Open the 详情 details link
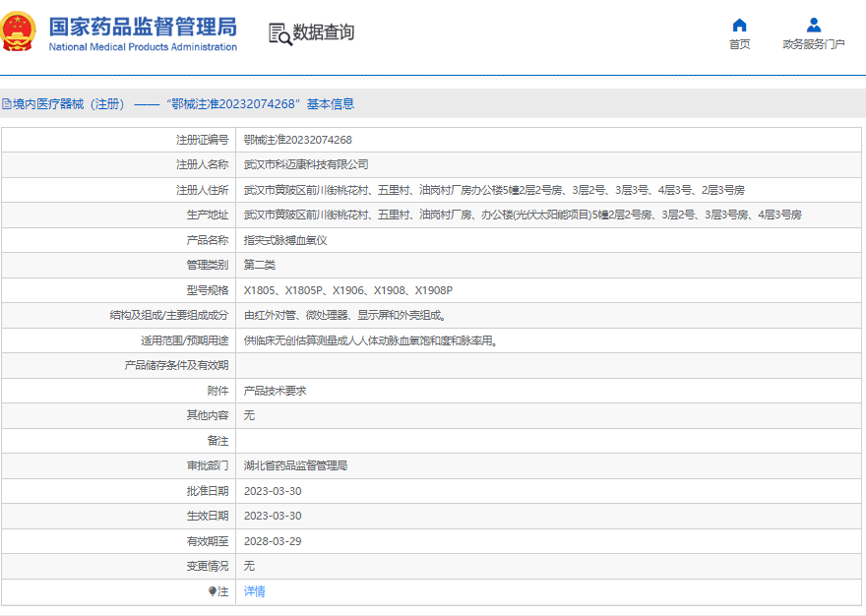Image resolution: width=866 pixels, height=616 pixels. point(255,591)
